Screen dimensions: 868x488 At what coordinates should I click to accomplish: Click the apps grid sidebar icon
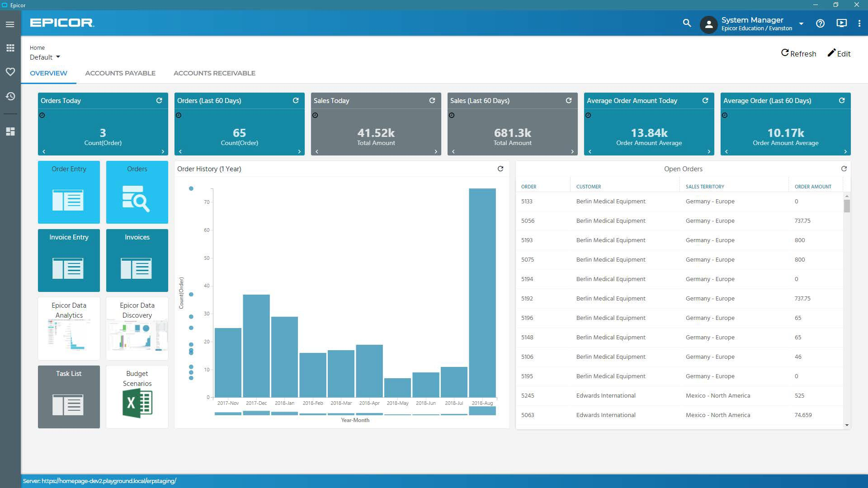10,48
